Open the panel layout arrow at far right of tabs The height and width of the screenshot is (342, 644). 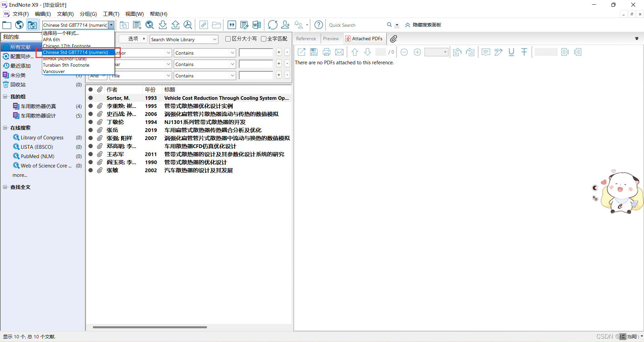tap(637, 39)
